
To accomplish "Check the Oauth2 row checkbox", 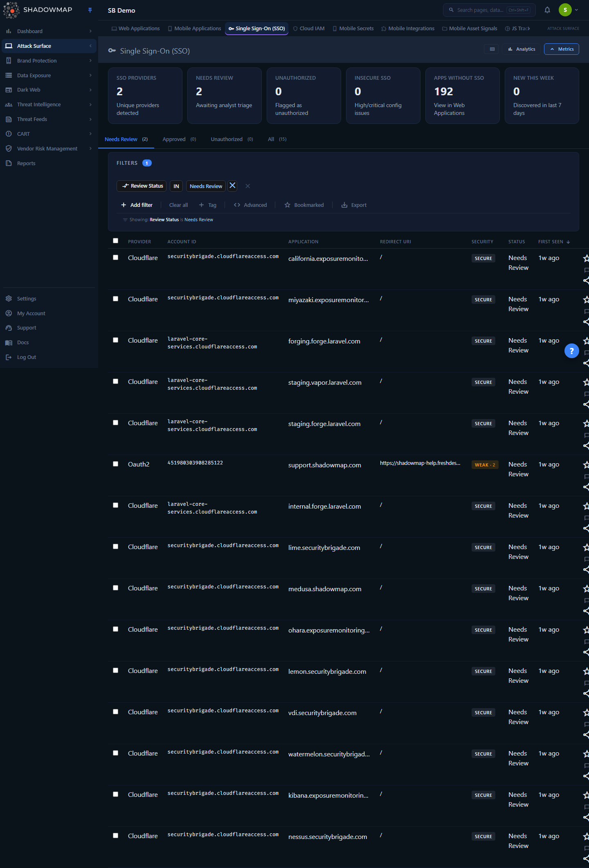I will pyautogui.click(x=115, y=464).
